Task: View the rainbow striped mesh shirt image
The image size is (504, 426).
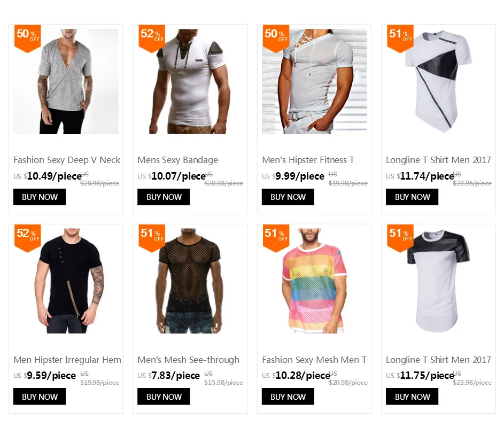Action: 314,281
